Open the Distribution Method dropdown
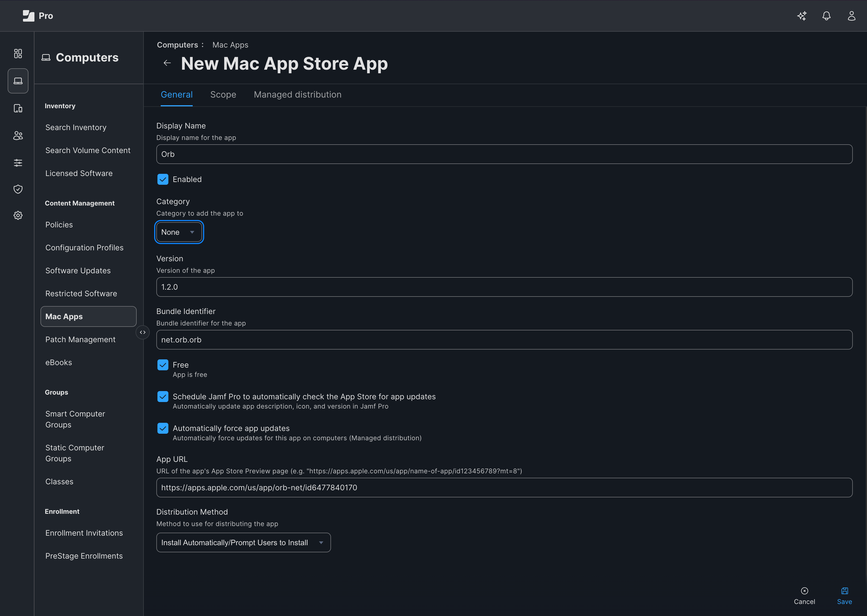Viewport: 867px width, 616px height. point(243,542)
